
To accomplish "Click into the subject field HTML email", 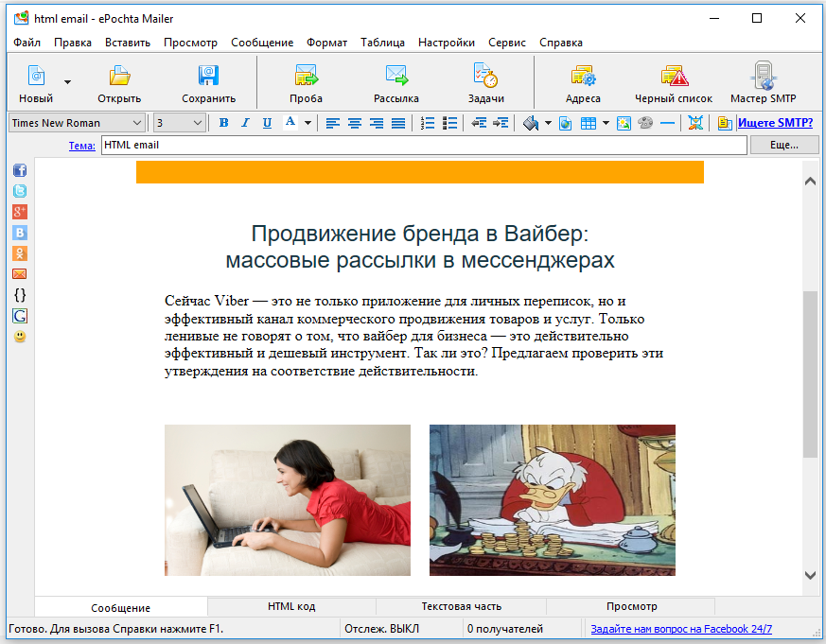I will point(424,145).
